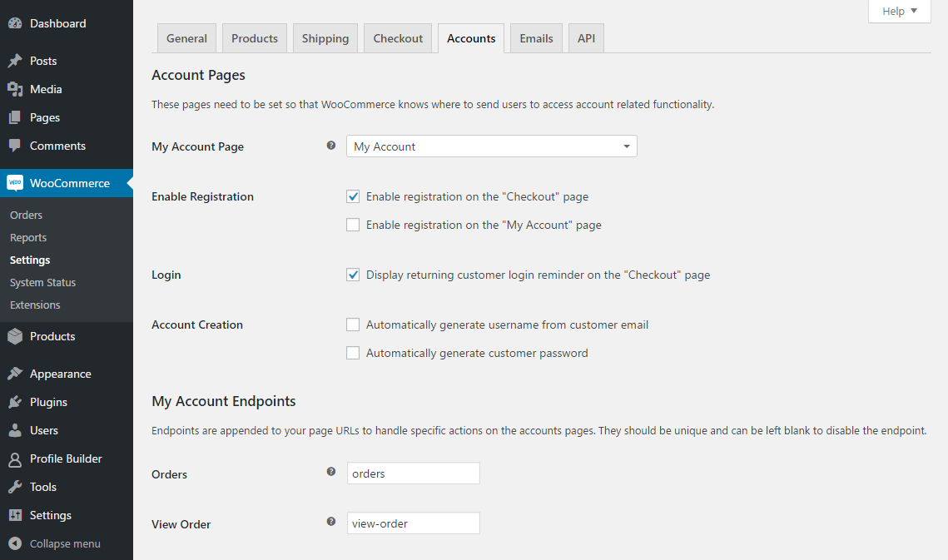The width and height of the screenshot is (948, 560).
Task: Click the Profile Builder icon
Action: 15,459
